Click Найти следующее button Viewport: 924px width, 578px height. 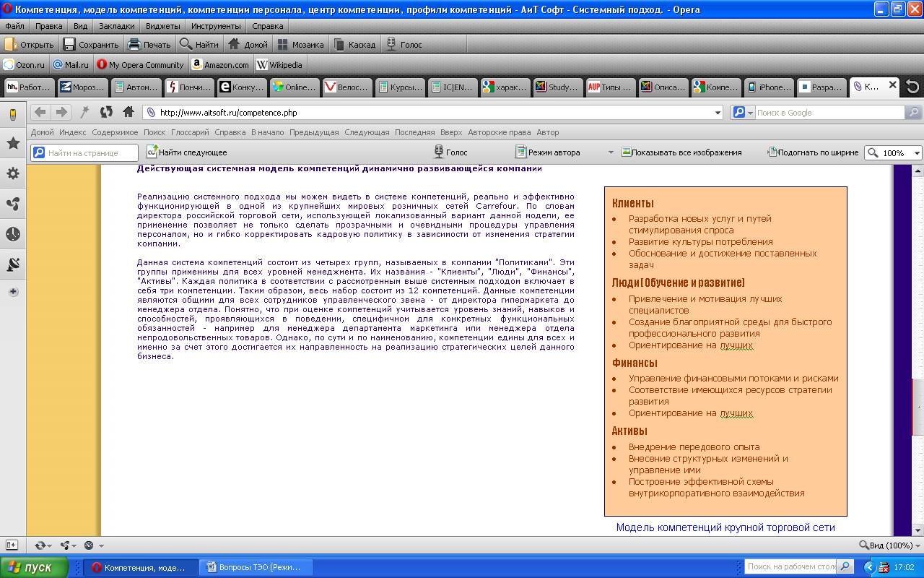[186, 152]
